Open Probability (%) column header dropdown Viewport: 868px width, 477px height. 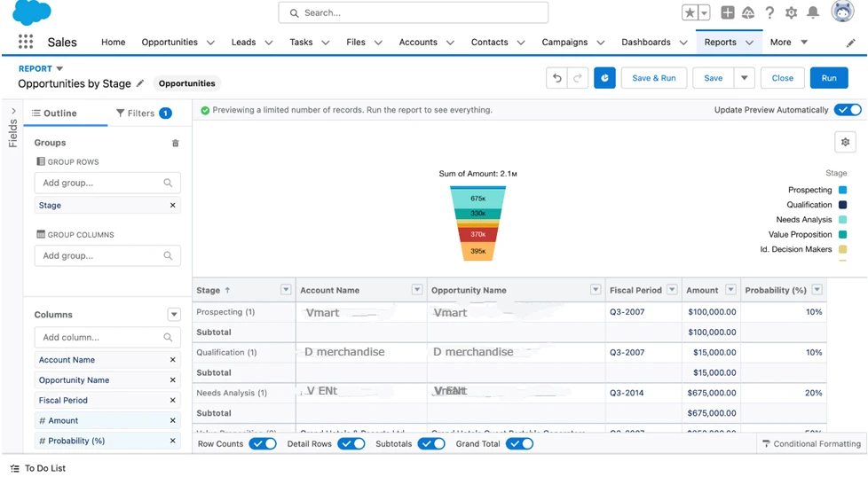pos(817,290)
